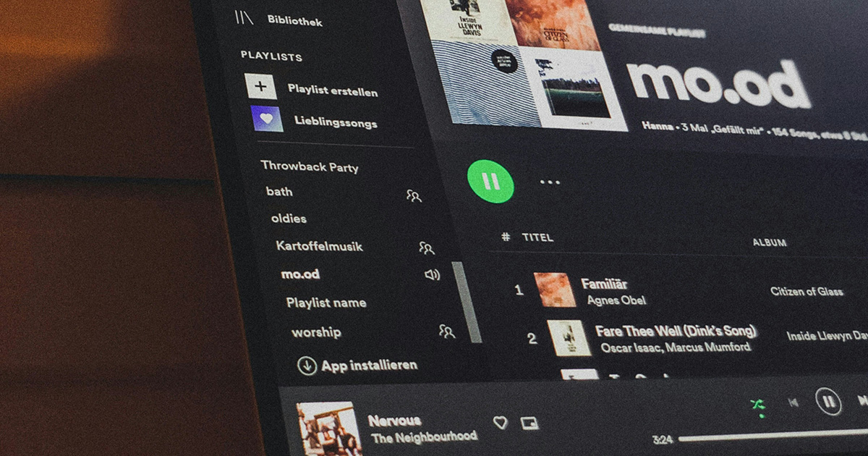Viewport: 868px width, 456px height.
Task: Click the Familiär album thumbnail
Action: tap(555, 290)
